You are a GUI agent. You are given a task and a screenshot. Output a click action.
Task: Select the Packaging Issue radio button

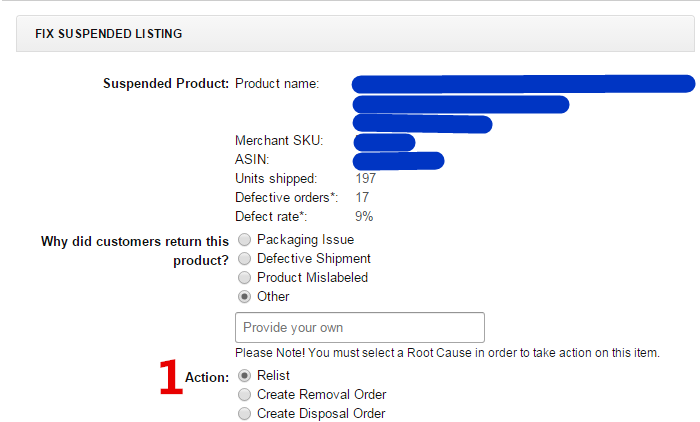tap(245, 240)
